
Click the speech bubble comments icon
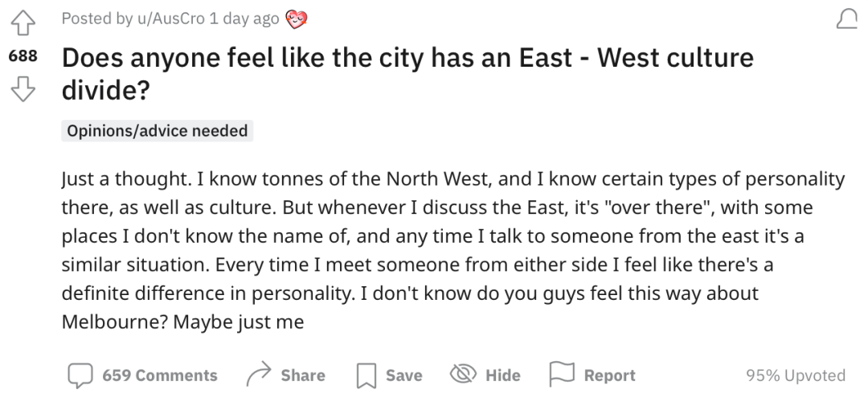tap(80, 375)
